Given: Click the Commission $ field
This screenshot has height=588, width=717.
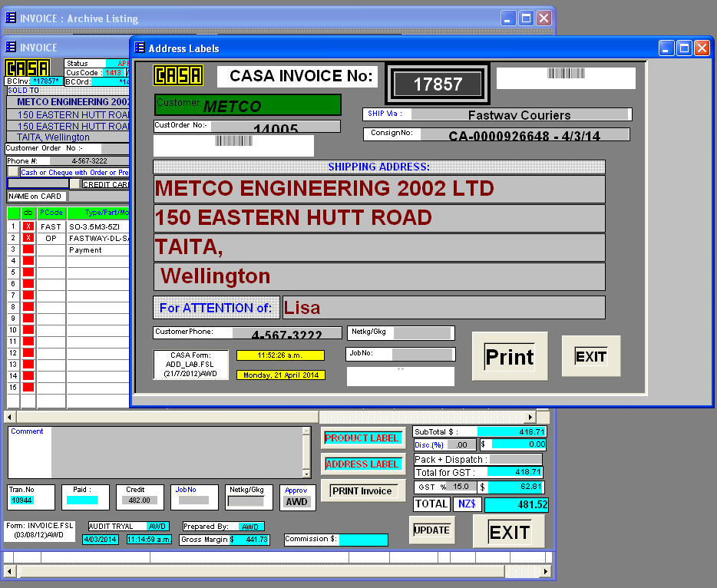Looking at the screenshot, I should (x=364, y=540).
